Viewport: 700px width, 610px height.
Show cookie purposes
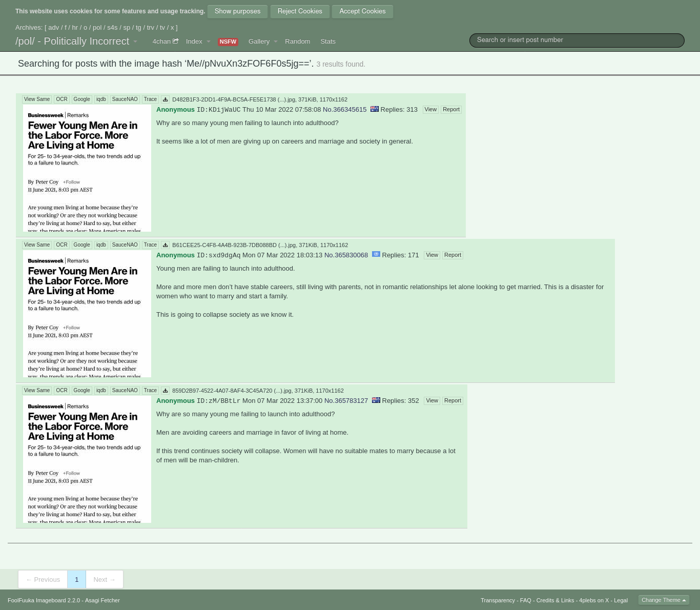pyautogui.click(x=237, y=11)
